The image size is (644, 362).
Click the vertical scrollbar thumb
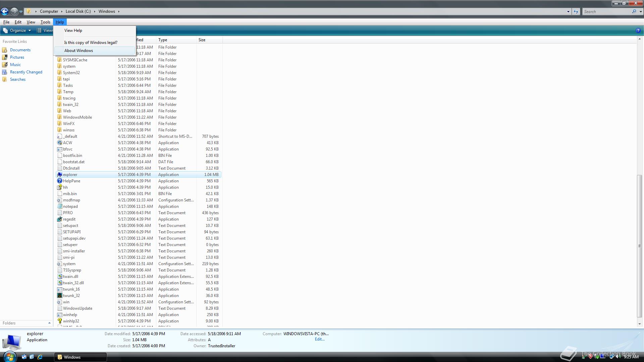click(x=640, y=246)
